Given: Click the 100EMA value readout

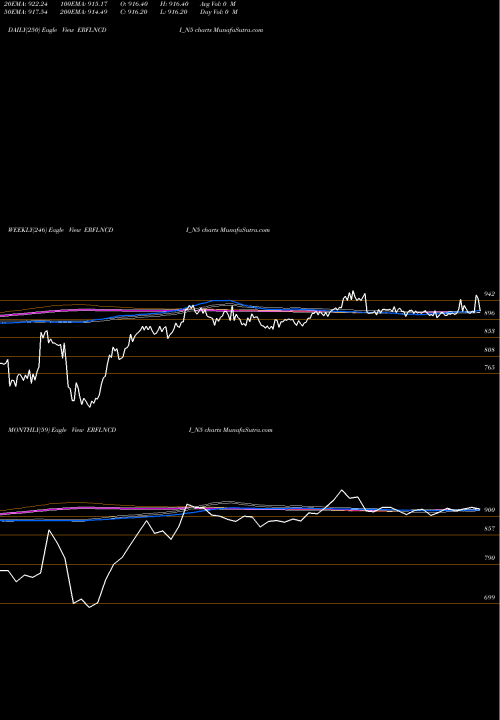Looking at the screenshot, I should [85, 3].
